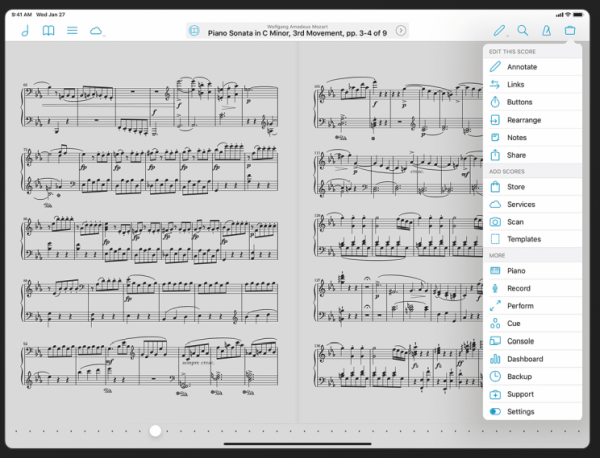Click the Notes icon in menu
This screenshot has width=600, height=458.
click(495, 137)
